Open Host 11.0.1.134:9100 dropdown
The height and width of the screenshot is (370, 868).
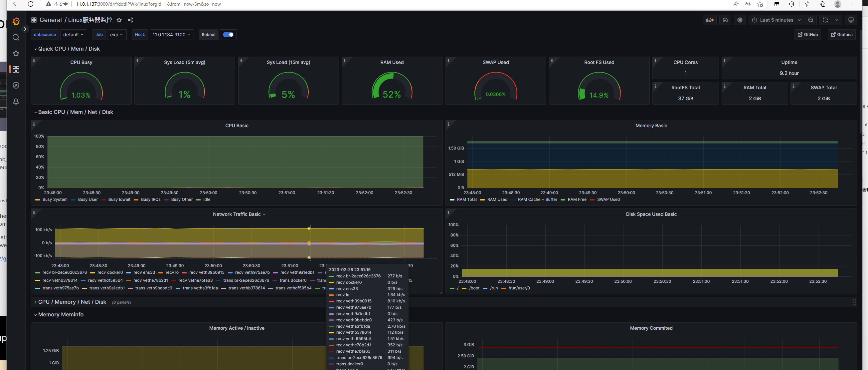coord(171,34)
